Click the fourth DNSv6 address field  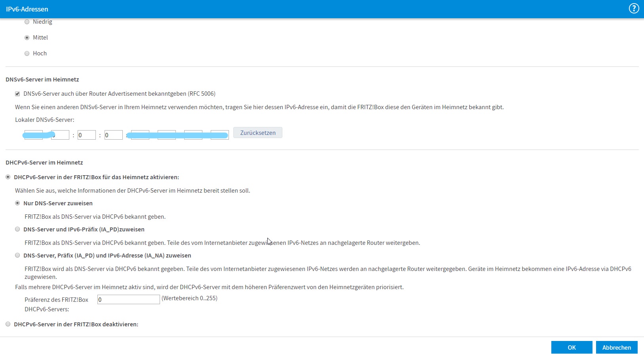pyautogui.click(x=113, y=135)
